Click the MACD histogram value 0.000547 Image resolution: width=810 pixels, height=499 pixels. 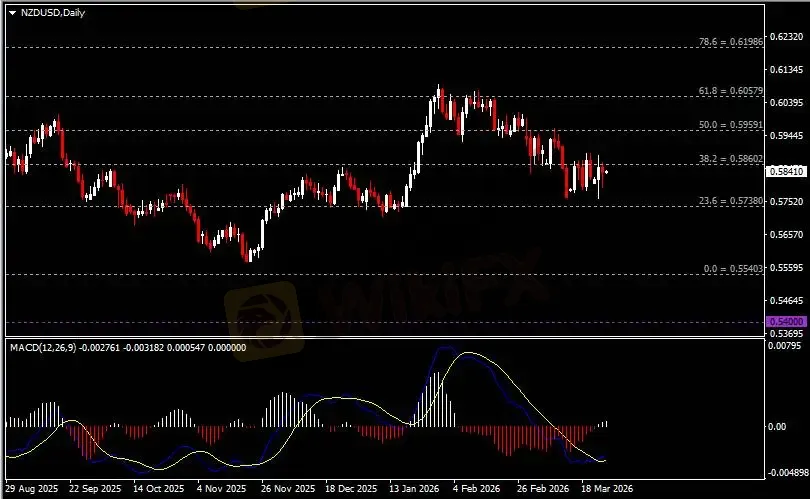tap(185, 348)
